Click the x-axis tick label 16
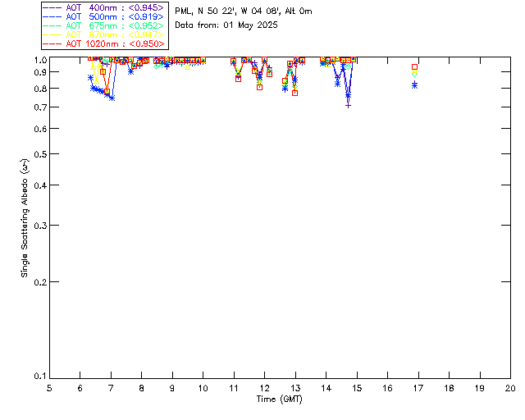Screen dimensions: 525x420 tap(388, 388)
